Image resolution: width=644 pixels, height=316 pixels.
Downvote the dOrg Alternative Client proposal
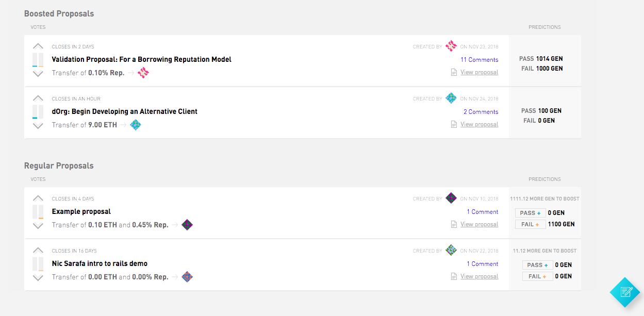38,126
